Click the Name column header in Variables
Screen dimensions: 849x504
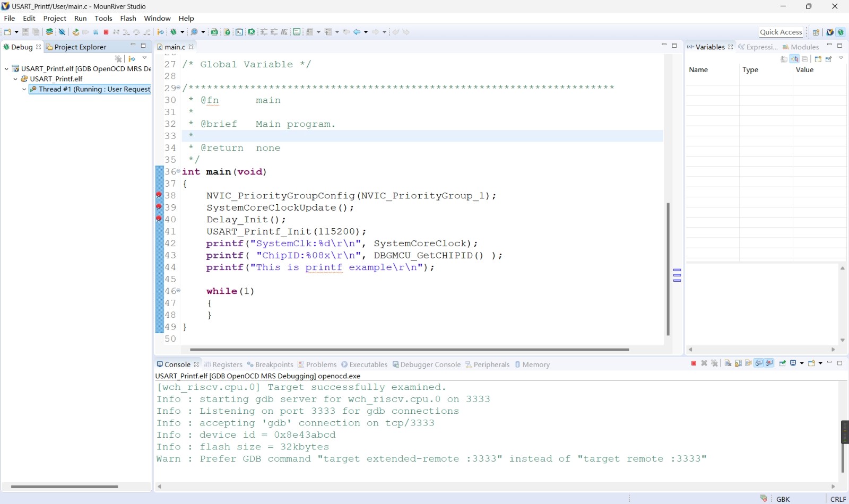click(712, 69)
